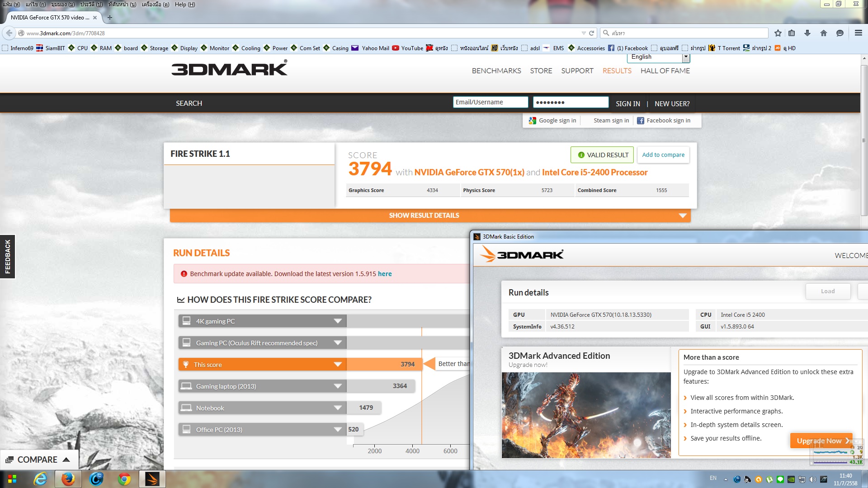Open the English language dropdown

coord(685,57)
